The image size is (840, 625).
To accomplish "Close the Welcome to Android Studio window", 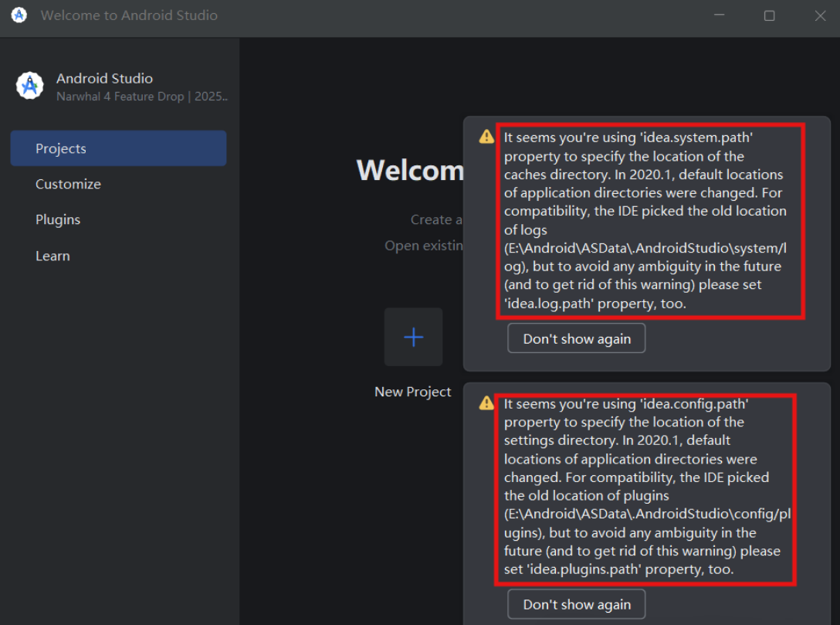I will coord(820,15).
